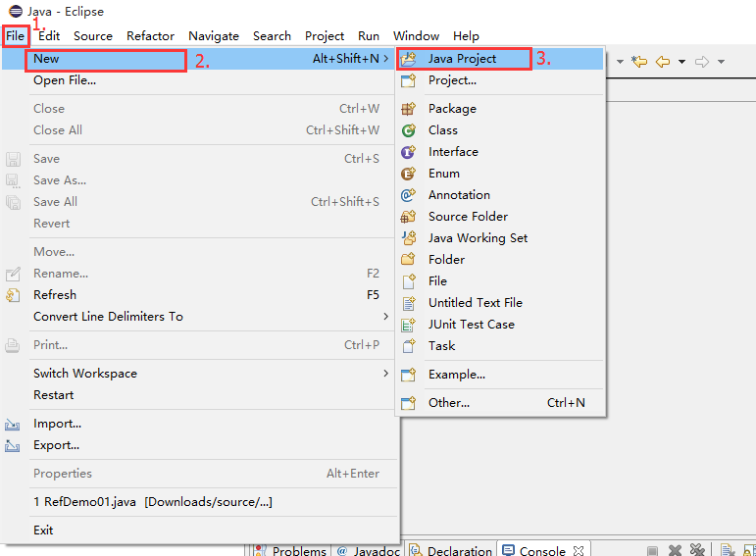Open Other... new wizard
Screen dimensions: 756x556
(x=499, y=403)
